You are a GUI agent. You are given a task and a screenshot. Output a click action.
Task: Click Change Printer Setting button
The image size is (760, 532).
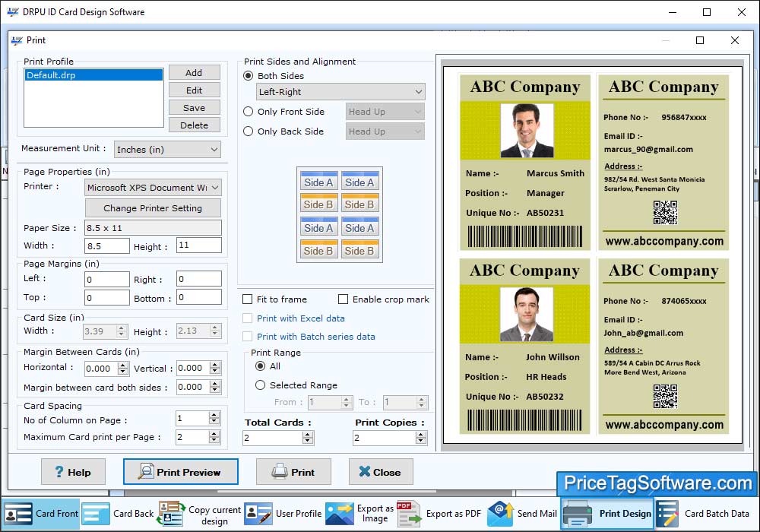tap(153, 207)
